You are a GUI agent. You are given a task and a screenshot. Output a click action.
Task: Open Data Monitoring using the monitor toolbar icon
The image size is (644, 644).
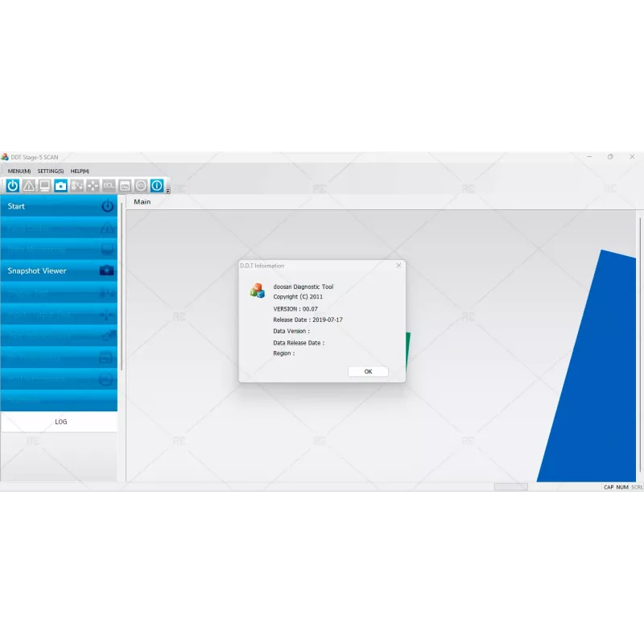[44, 186]
